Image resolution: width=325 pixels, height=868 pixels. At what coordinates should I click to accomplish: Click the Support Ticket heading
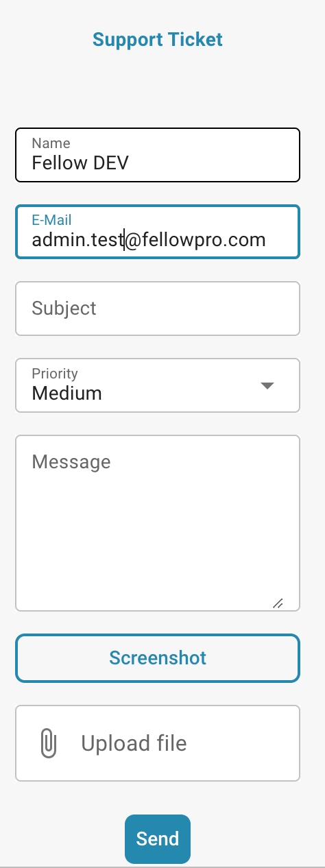tap(158, 39)
